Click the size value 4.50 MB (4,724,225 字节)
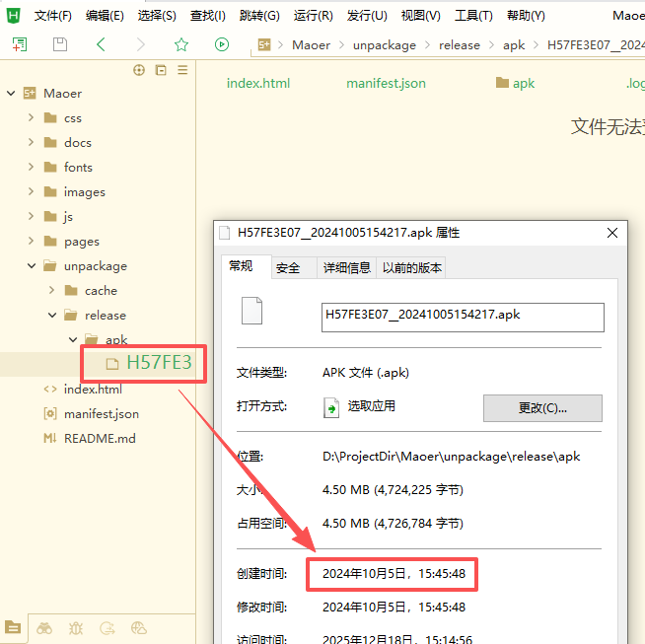 [x=393, y=490]
